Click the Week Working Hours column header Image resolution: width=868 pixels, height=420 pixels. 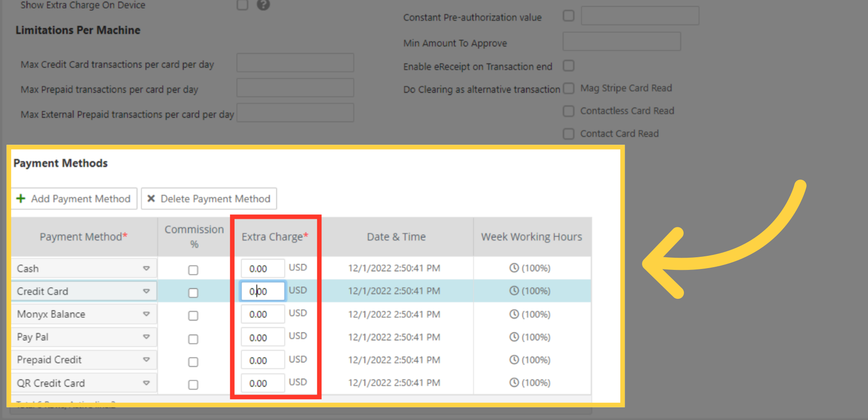pos(532,237)
